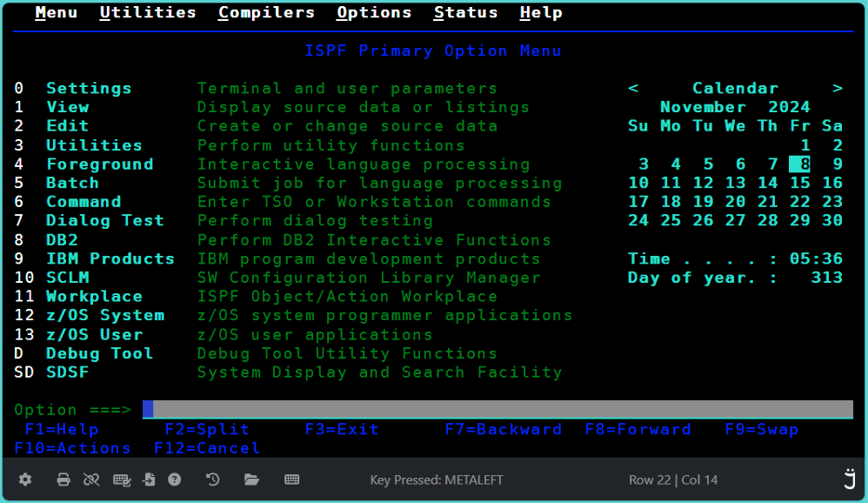The image size is (868, 503).
Task: Click 'ISPF Object/Action Workplace' description
Action: pos(347,297)
